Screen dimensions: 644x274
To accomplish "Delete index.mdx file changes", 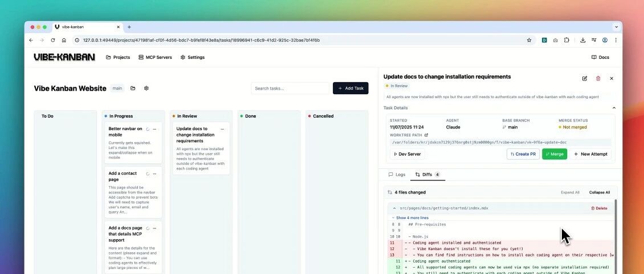I will tap(599, 208).
